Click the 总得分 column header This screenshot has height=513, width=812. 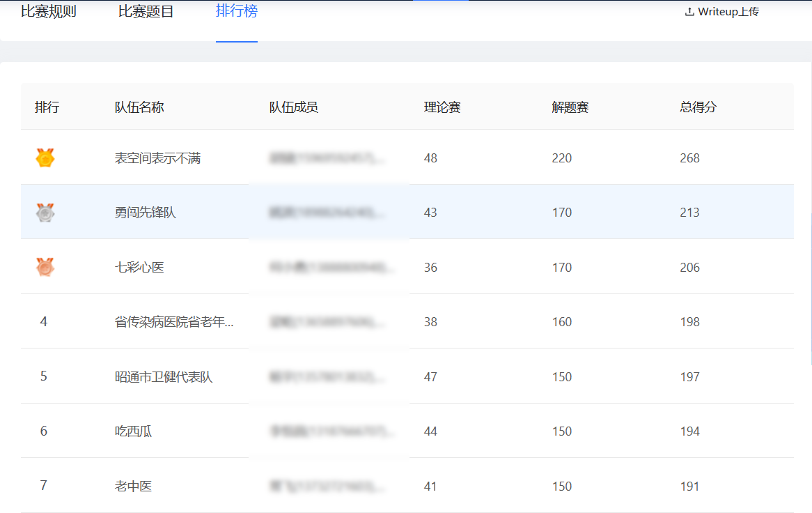point(698,107)
